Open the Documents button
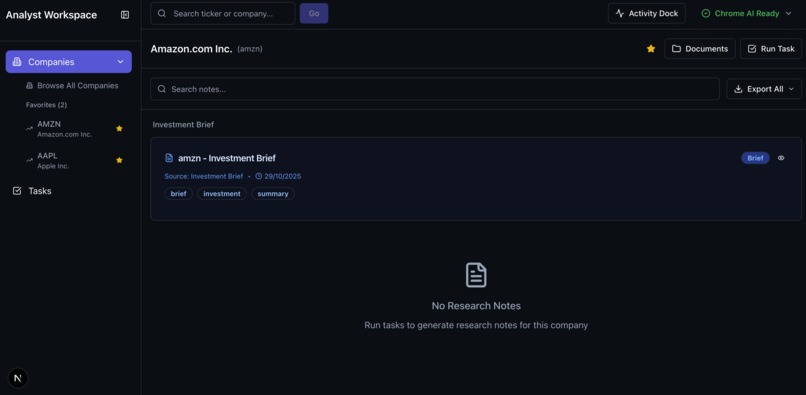Viewport: 806px width, 395px height. pos(700,49)
